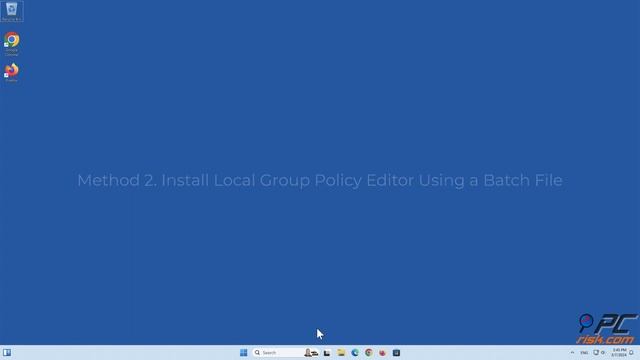The width and height of the screenshot is (640, 360).
Task: Open the Widgets panel on the taskbar
Action: coord(7,353)
